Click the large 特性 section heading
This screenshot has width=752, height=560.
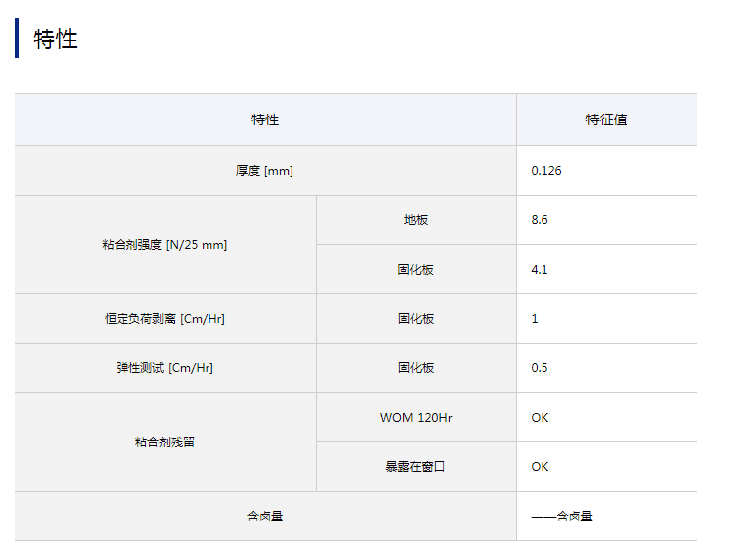coord(55,39)
